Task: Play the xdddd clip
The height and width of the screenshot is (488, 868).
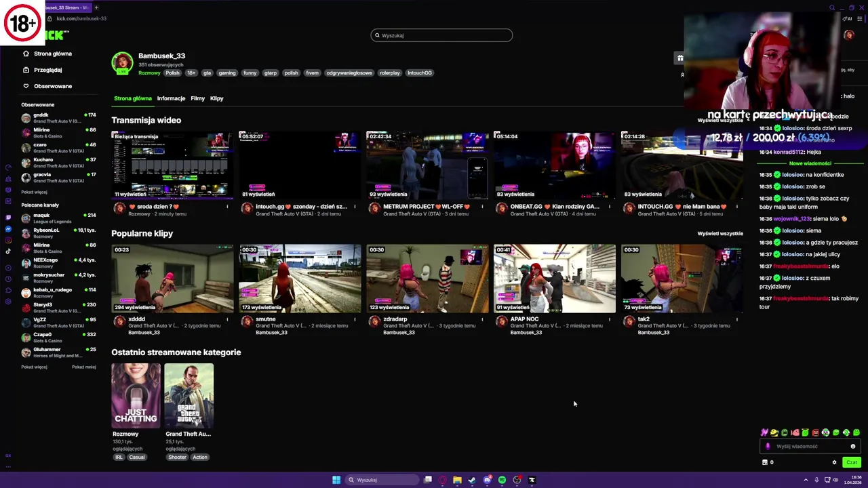Action: click(x=172, y=279)
